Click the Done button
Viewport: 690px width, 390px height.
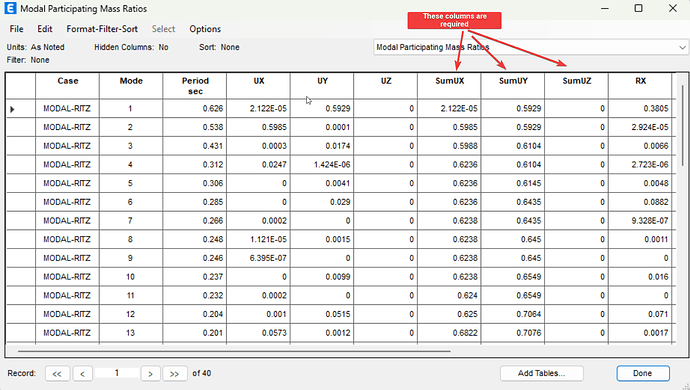(x=642, y=373)
